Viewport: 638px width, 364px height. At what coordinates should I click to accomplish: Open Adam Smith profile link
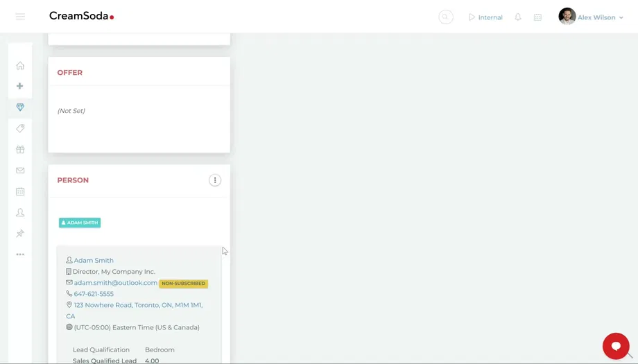click(94, 260)
